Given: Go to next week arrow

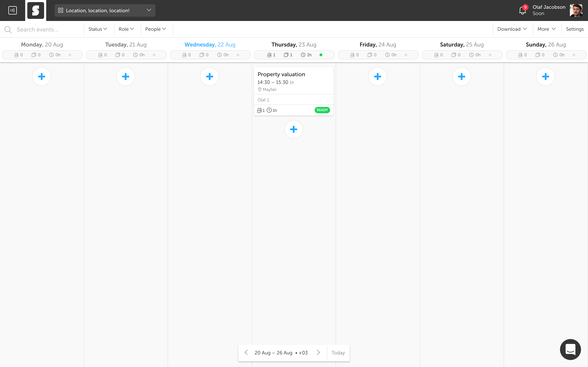Looking at the screenshot, I should tap(318, 352).
